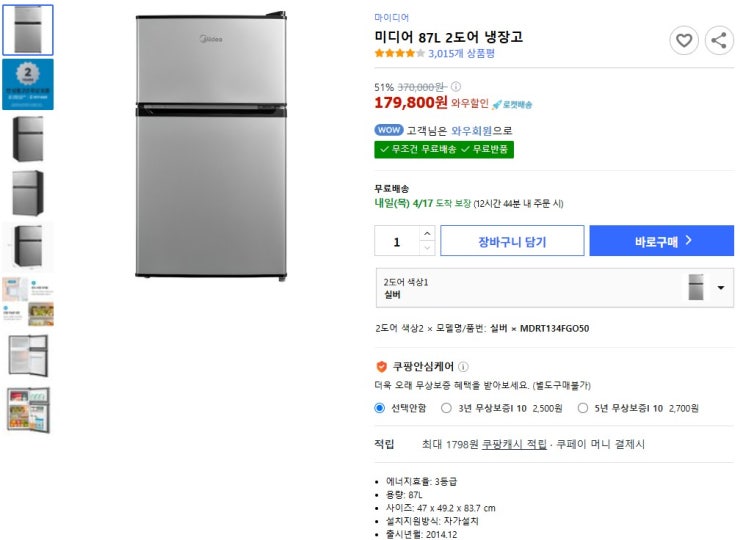The width and height of the screenshot is (743, 540).
Task: Open the 3,015개 상품평 reviews link
Action: pyautogui.click(x=465, y=53)
